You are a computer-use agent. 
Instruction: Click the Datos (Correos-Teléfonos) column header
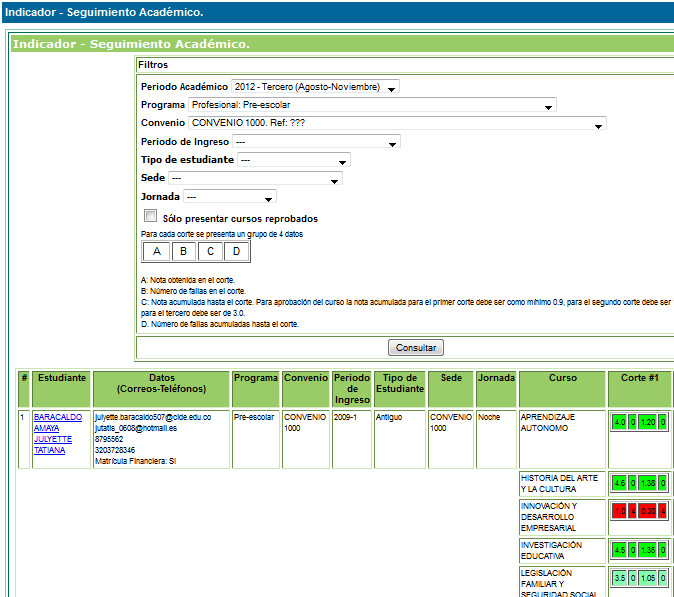(161, 389)
